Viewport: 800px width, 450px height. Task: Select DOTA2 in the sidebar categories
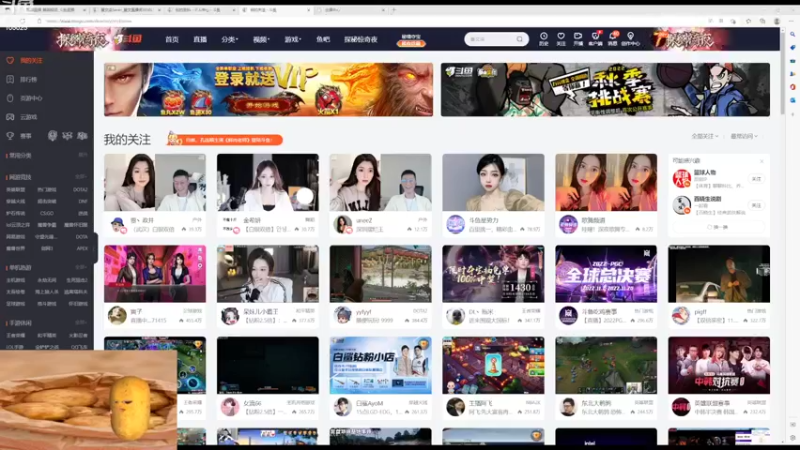coord(80,190)
